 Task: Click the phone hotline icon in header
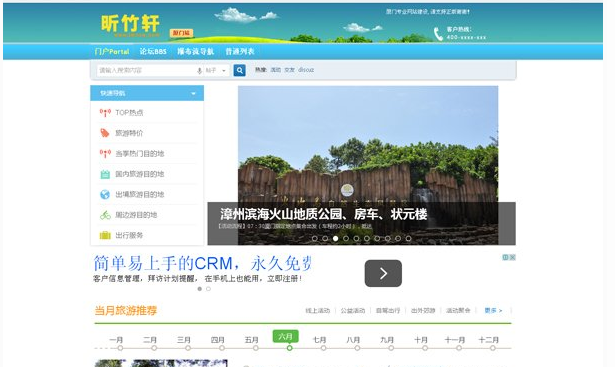[x=438, y=34]
